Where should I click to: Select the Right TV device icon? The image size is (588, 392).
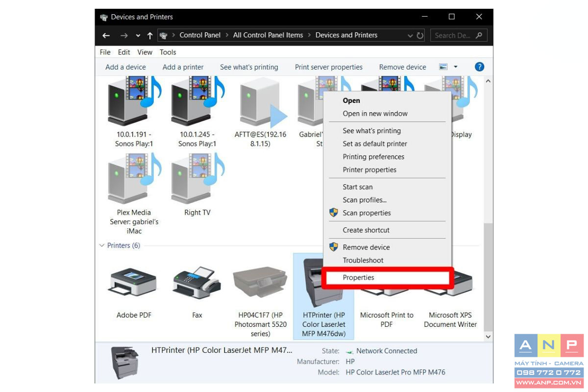click(197, 178)
